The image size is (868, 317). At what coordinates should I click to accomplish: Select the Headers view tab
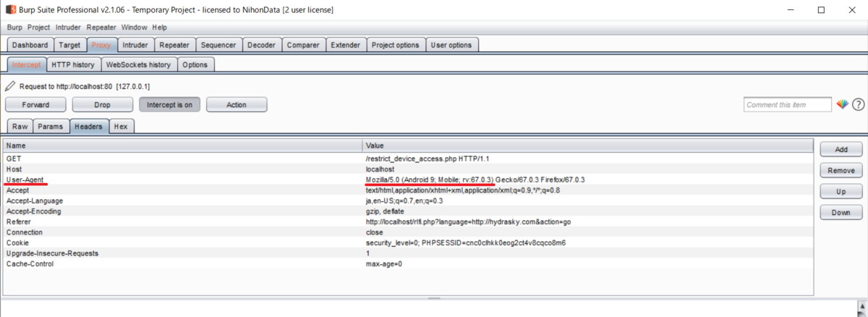[89, 126]
